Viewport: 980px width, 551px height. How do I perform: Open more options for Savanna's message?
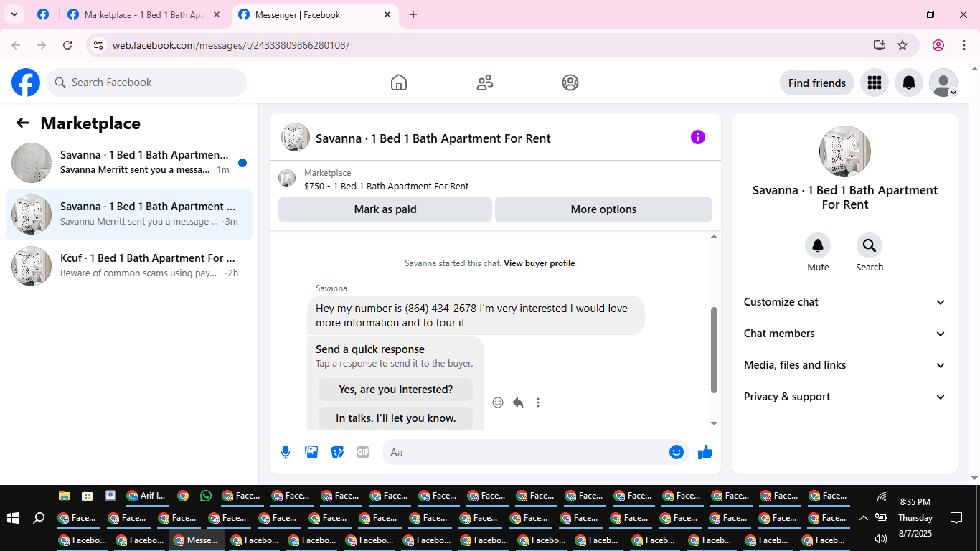538,402
